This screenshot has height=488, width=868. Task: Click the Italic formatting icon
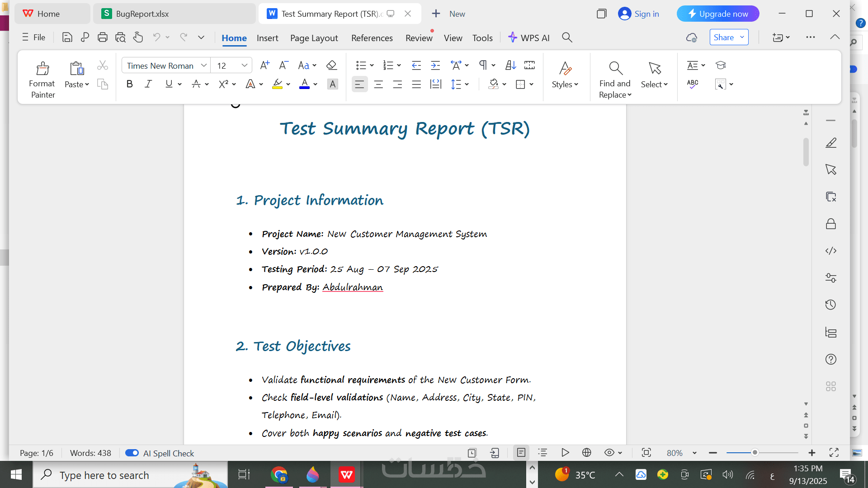[x=148, y=84]
